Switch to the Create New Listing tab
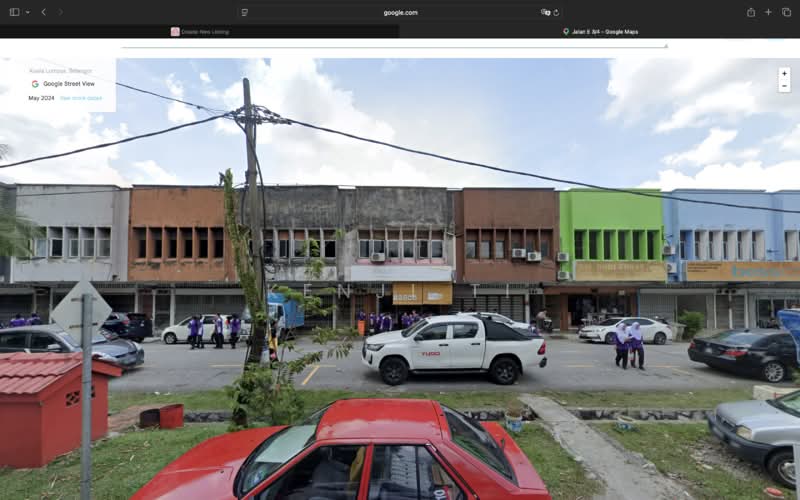The image size is (800, 500). pos(199,32)
